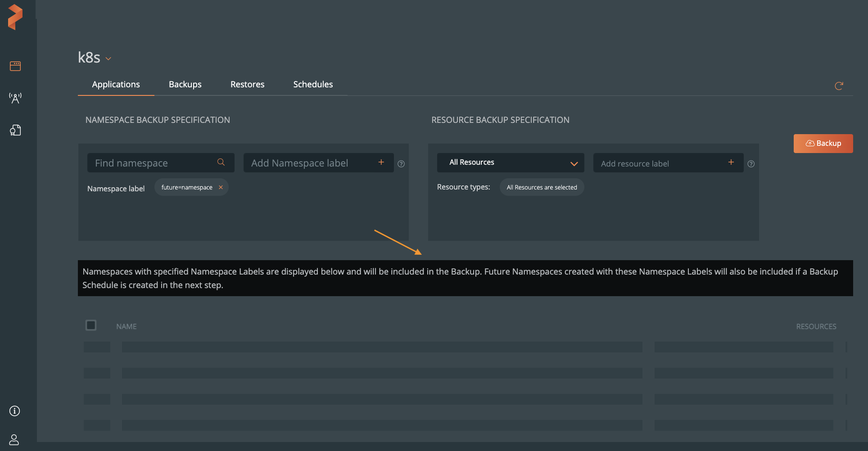Image resolution: width=868 pixels, height=451 pixels.
Task: Open the antenna broadcast sidebar icon
Action: coord(15,98)
